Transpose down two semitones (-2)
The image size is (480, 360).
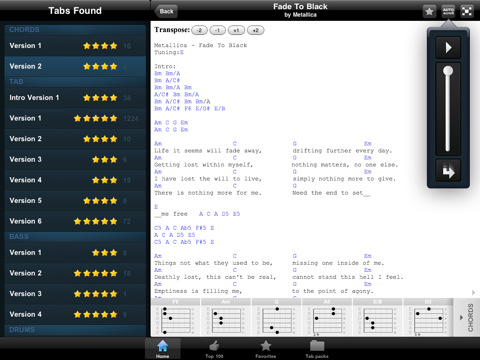tap(199, 30)
